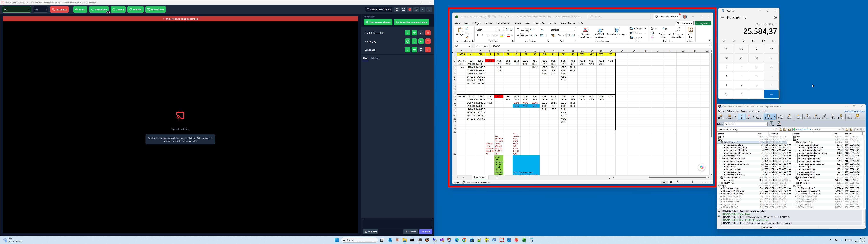Open FSRdpClient settings gear
This screenshot has height=244, width=868.
pos(416,9)
